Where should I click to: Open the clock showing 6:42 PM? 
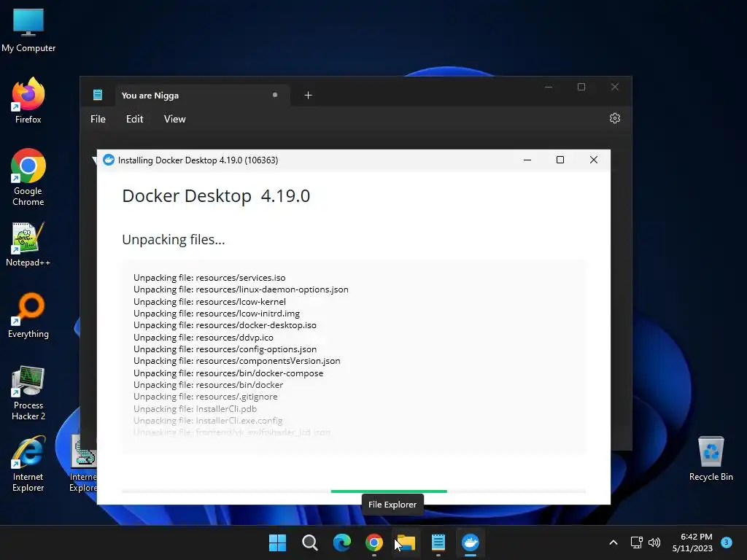pyautogui.click(x=692, y=542)
